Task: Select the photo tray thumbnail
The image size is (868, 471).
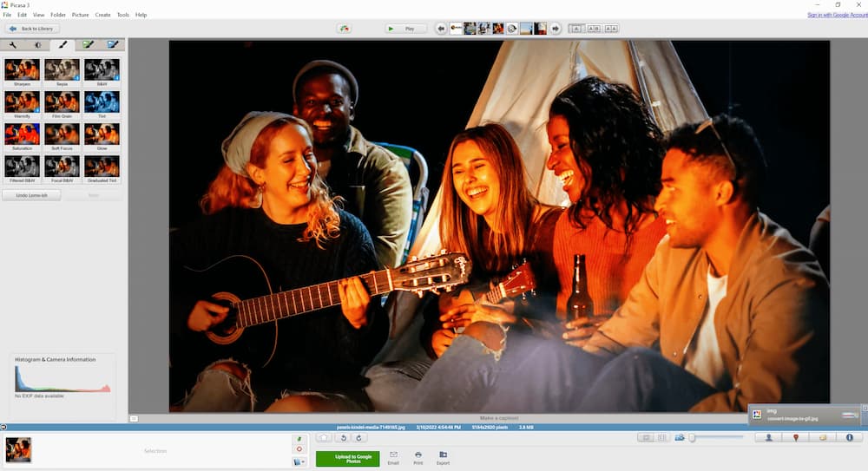Action: coord(18,450)
